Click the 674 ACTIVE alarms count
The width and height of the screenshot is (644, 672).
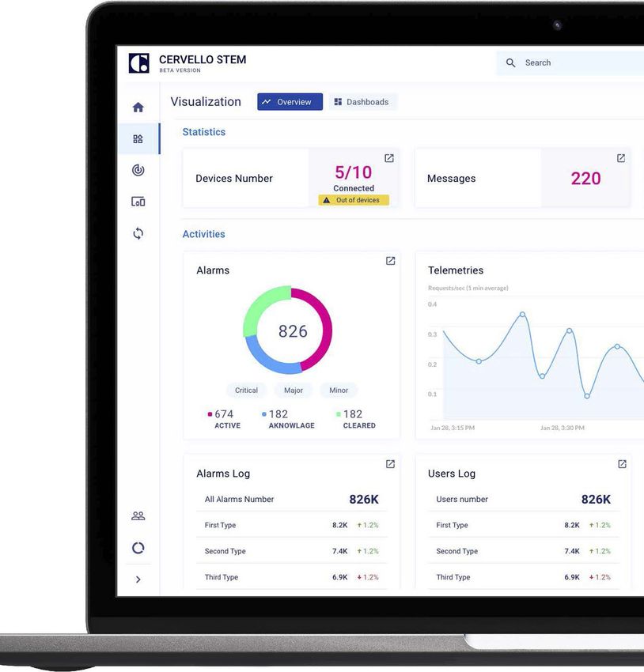point(224,419)
